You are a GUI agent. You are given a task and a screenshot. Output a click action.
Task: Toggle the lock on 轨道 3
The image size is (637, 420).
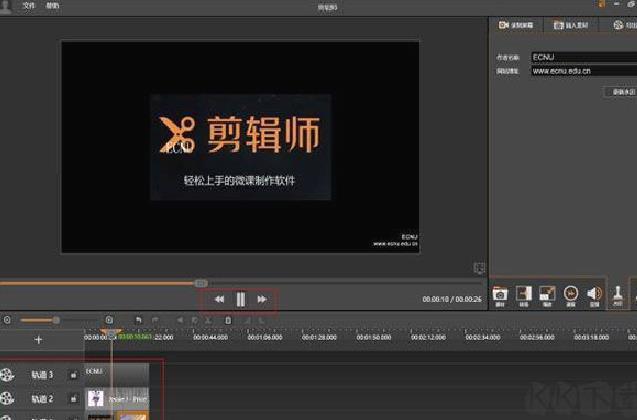pyautogui.click(x=73, y=375)
